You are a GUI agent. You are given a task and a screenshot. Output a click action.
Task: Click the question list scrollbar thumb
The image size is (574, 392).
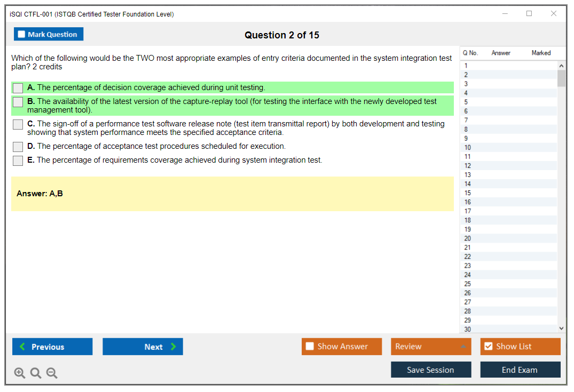[x=561, y=78]
